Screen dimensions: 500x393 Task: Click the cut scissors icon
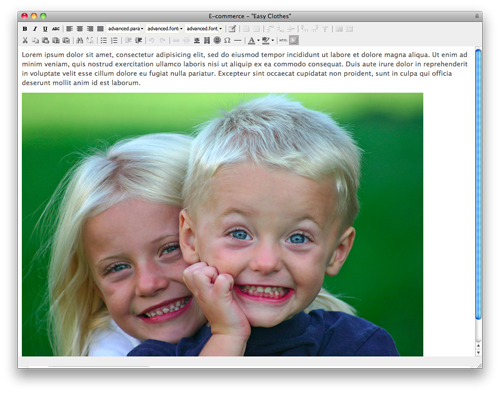(x=25, y=40)
